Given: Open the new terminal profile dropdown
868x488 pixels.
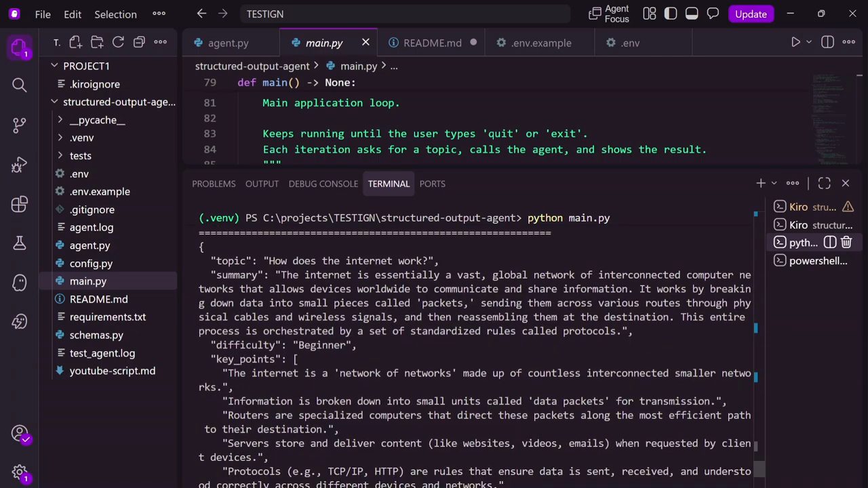Looking at the screenshot, I should 774,183.
